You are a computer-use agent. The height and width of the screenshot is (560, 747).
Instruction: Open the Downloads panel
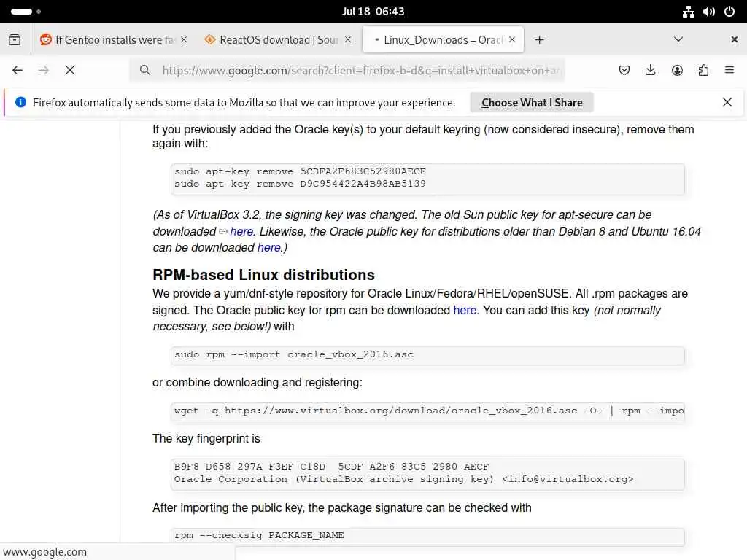[650, 71]
